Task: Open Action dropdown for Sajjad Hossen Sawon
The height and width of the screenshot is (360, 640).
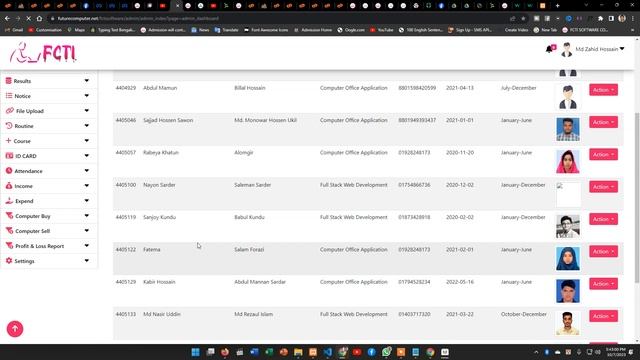Action: click(x=603, y=122)
